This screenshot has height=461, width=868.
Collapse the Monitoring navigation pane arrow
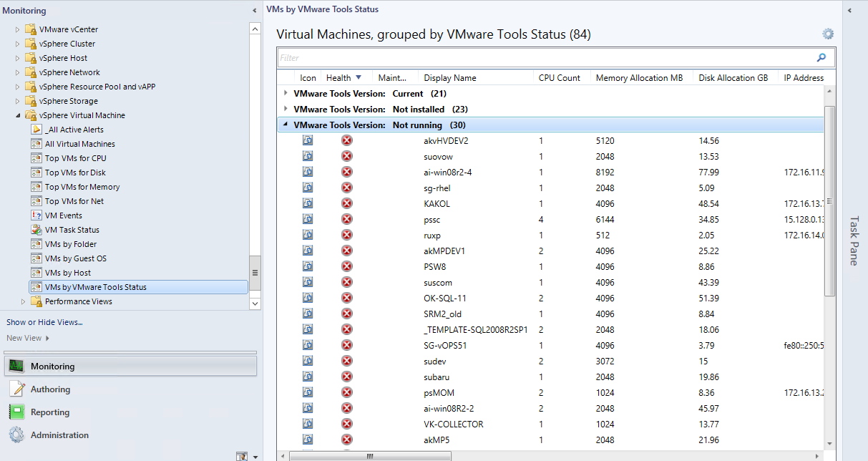[255, 11]
